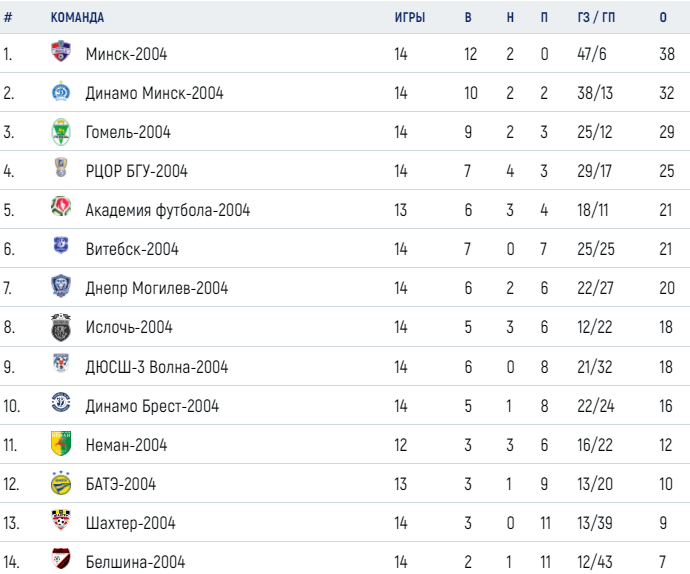Click the Неман-2004 yellow-green shield logo

[x=61, y=443]
